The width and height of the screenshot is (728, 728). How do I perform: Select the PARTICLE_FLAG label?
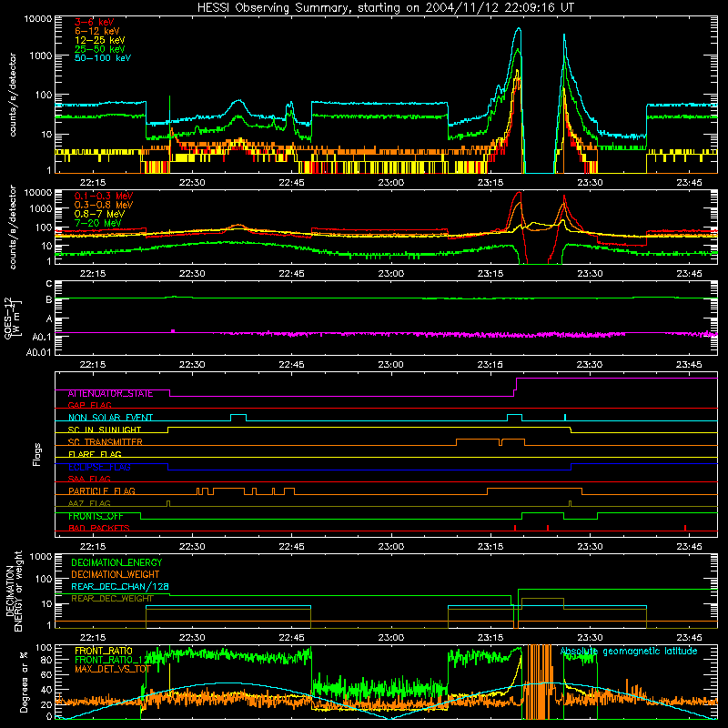coord(102,491)
